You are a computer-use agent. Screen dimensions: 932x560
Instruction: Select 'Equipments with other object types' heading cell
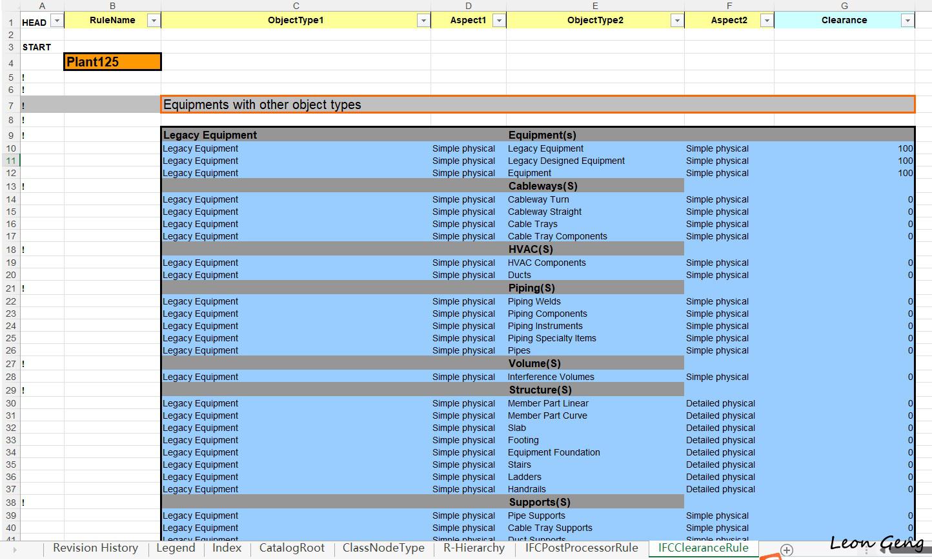(538, 105)
